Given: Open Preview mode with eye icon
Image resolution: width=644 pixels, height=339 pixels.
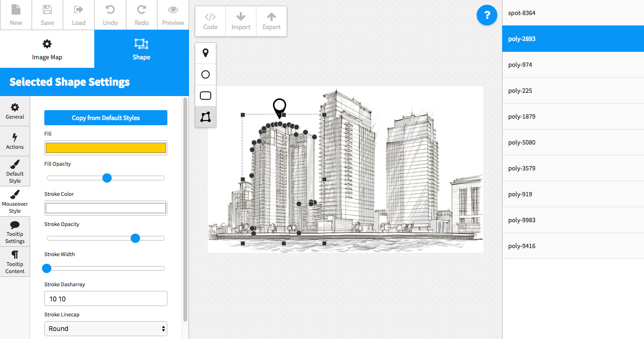Looking at the screenshot, I should pos(173,15).
